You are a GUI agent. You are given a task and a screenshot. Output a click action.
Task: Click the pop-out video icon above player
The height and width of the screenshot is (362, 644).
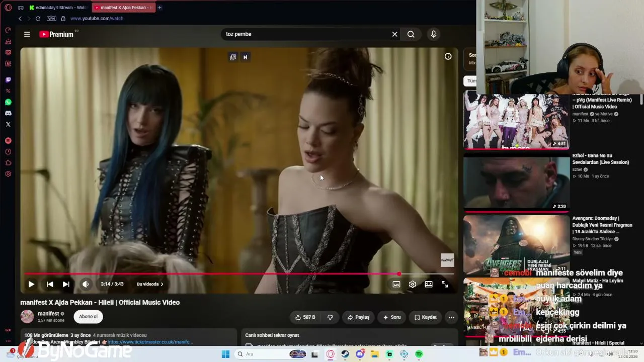233,57
